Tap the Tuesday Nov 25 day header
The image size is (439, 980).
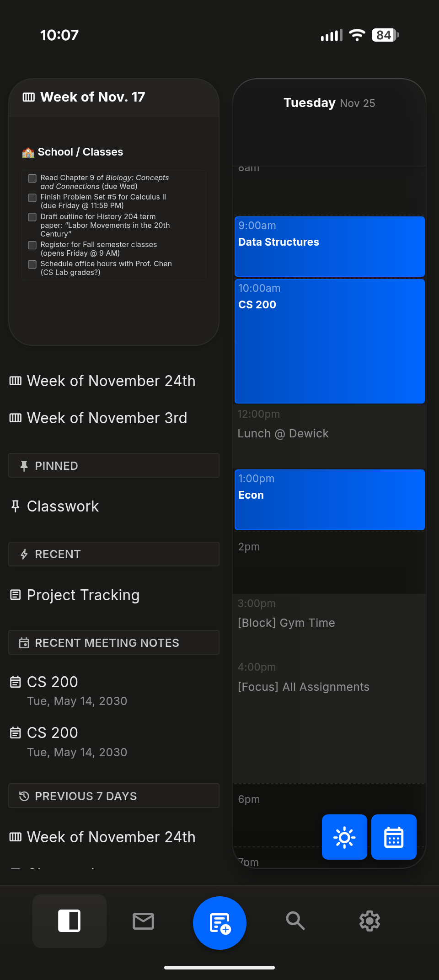328,102
